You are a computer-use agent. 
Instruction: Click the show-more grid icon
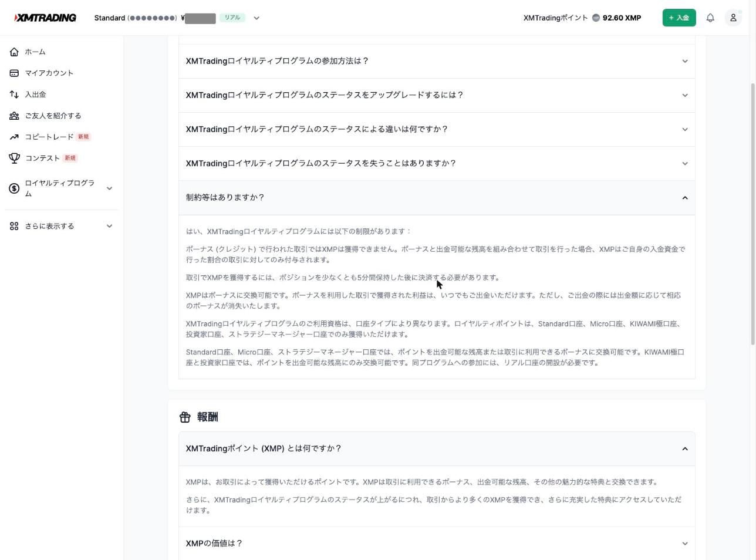(x=14, y=226)
